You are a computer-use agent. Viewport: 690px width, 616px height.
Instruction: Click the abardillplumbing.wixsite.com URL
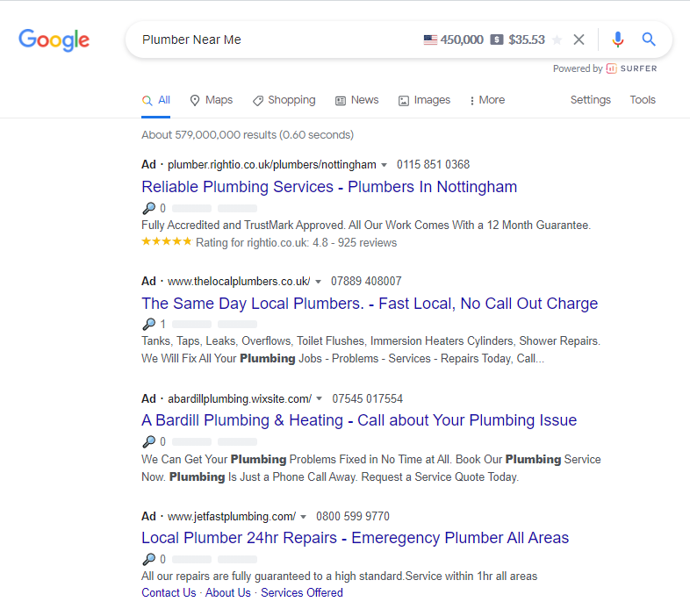[240, 398]
